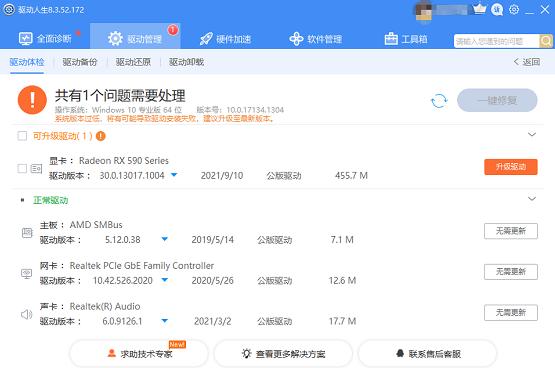Click the 455.7 M size value
Screen dimensions: 555x368
(351, 176)
